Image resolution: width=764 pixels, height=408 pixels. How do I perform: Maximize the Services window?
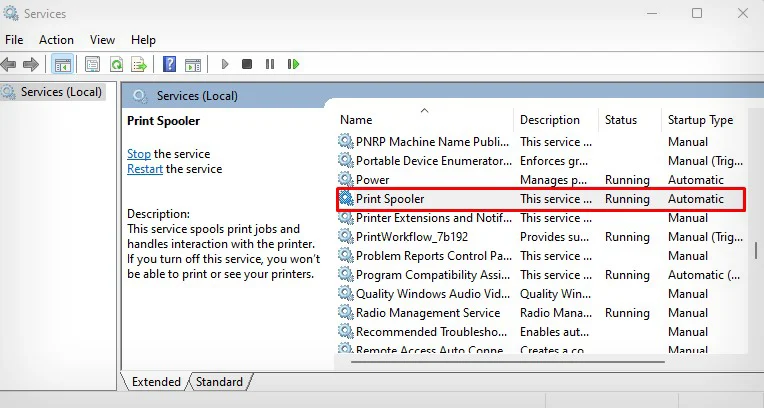pos(697,13)
